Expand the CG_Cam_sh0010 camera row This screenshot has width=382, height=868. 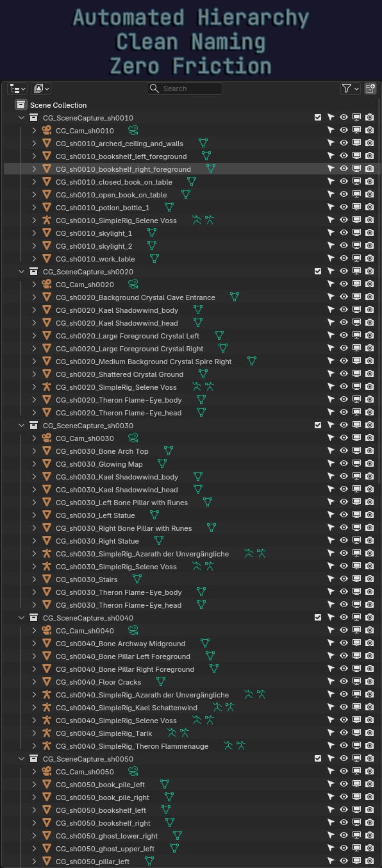[34, 131]
